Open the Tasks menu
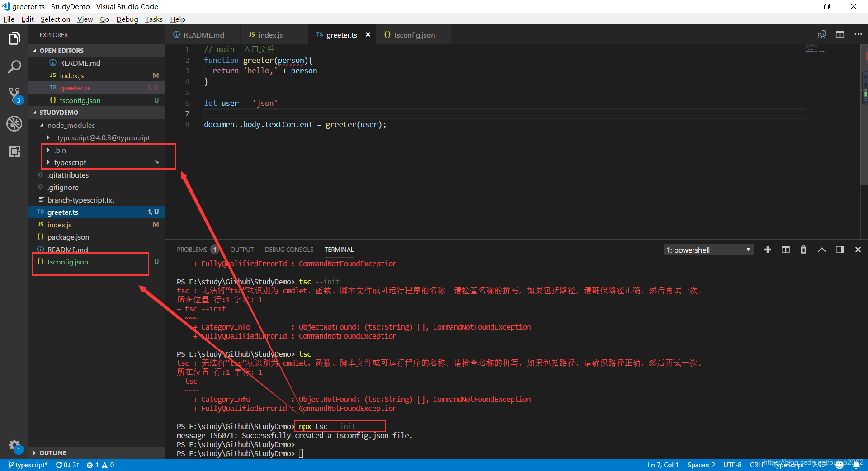The image size is (868, 471). (x=154, y=19)
